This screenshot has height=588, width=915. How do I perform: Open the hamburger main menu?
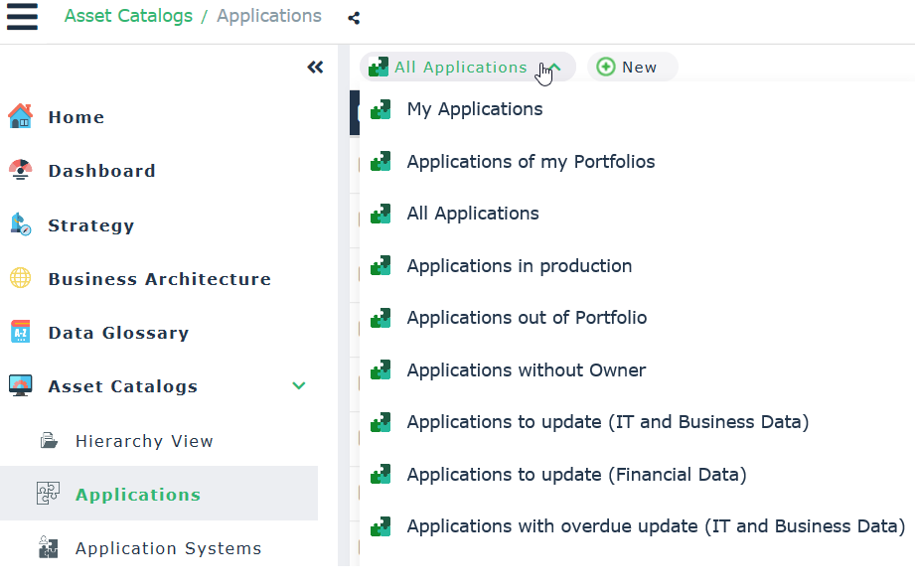(x=22, y=17)
